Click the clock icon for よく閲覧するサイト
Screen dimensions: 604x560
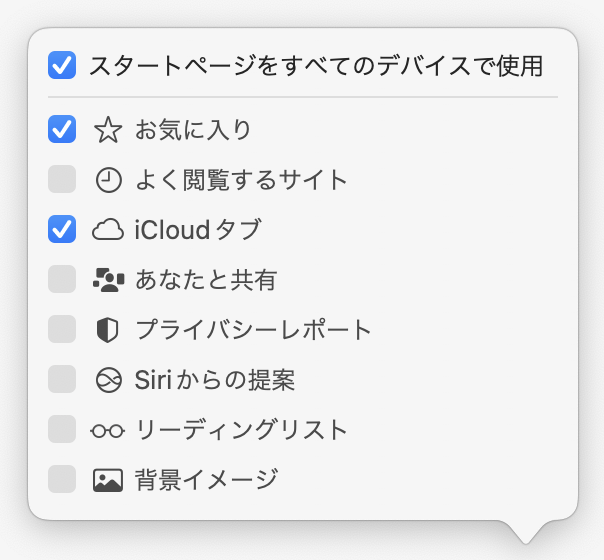pyautogui.click(x=107, y=180)
